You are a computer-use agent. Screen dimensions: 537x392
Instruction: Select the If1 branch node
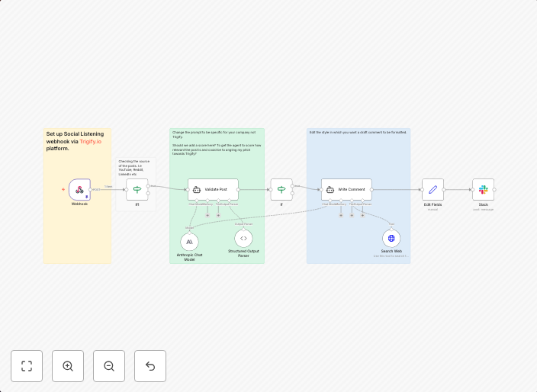point(137,190)
